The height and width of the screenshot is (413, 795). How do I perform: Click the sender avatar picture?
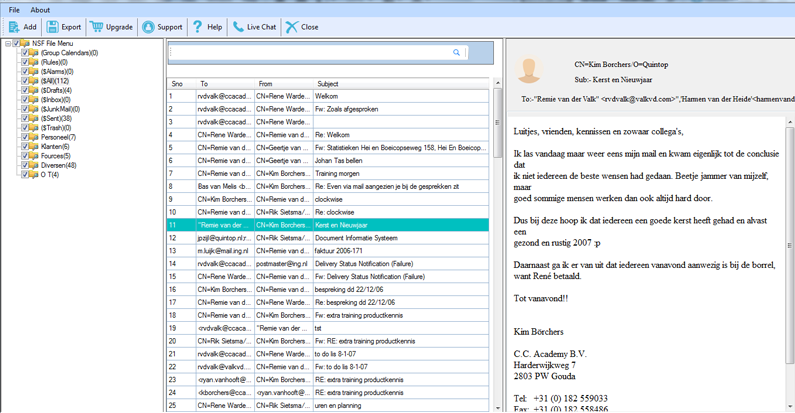click(529, 69)
